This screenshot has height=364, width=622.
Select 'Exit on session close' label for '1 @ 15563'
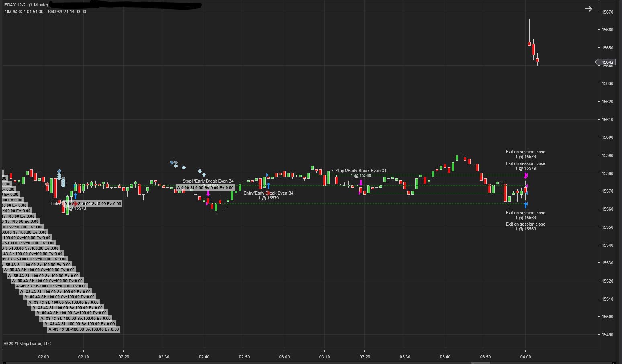(526, 215)
